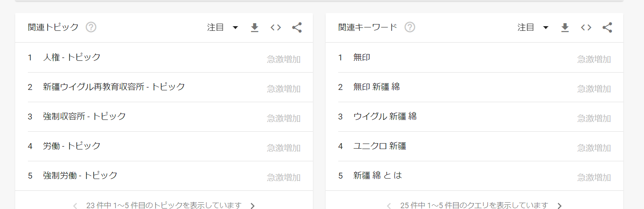Viewport: 644px width, 209px height.
Task: Share the 関連トピック panel
Action: coord(297,27)
